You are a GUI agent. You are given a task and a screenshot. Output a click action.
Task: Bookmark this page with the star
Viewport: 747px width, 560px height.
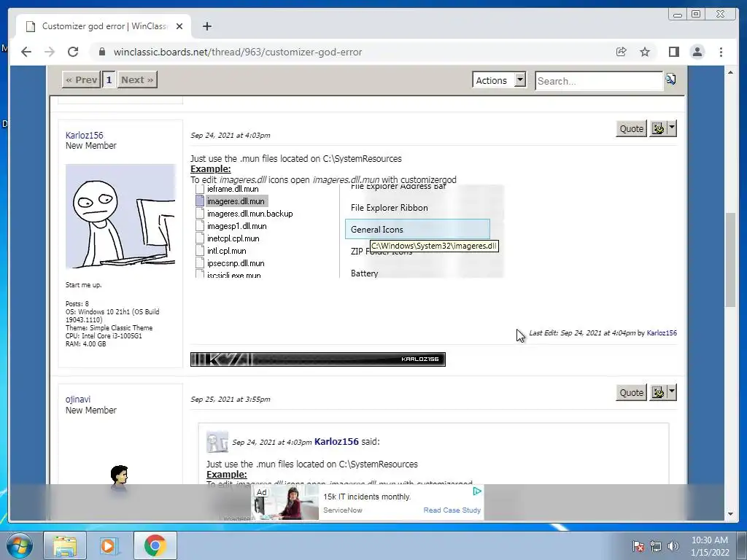pyautogui.click(x=645, y=52)
